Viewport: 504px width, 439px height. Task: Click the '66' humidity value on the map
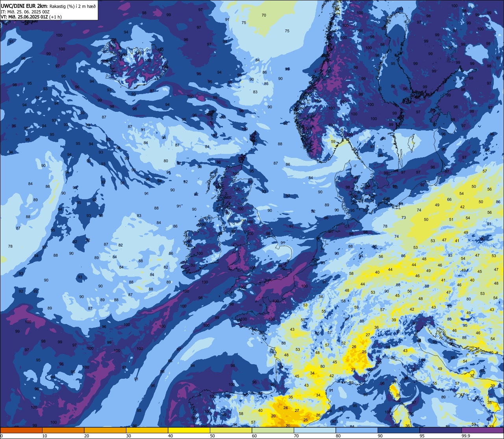[449, 200]
